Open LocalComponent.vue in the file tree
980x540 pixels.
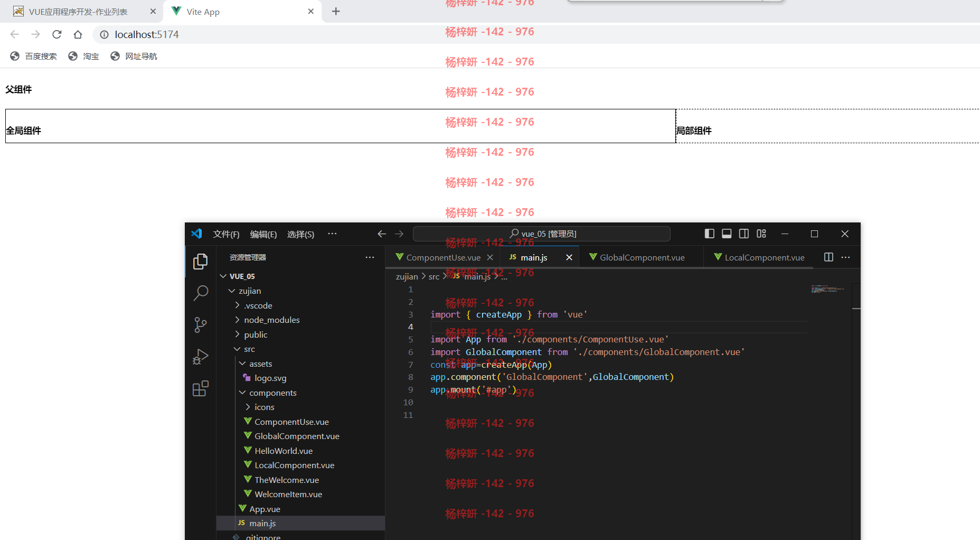click(294, 465)
